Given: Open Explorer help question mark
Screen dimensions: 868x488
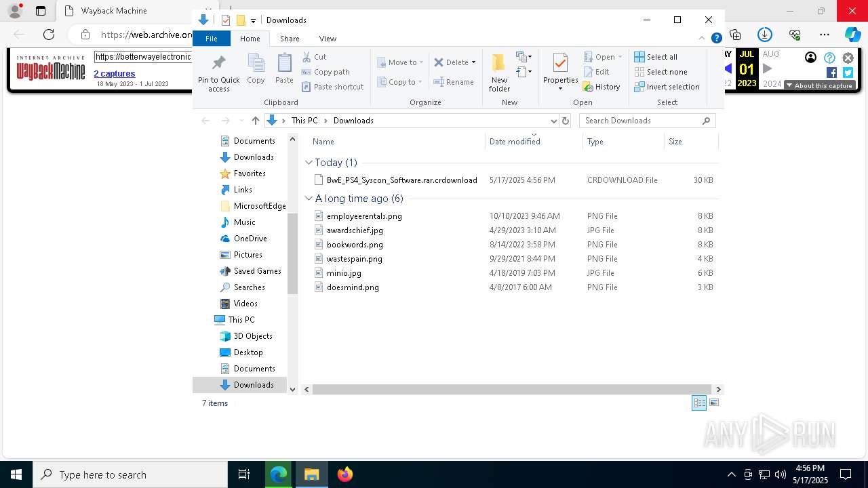Looking at the screenshot, I should click(x=716, y=39).
